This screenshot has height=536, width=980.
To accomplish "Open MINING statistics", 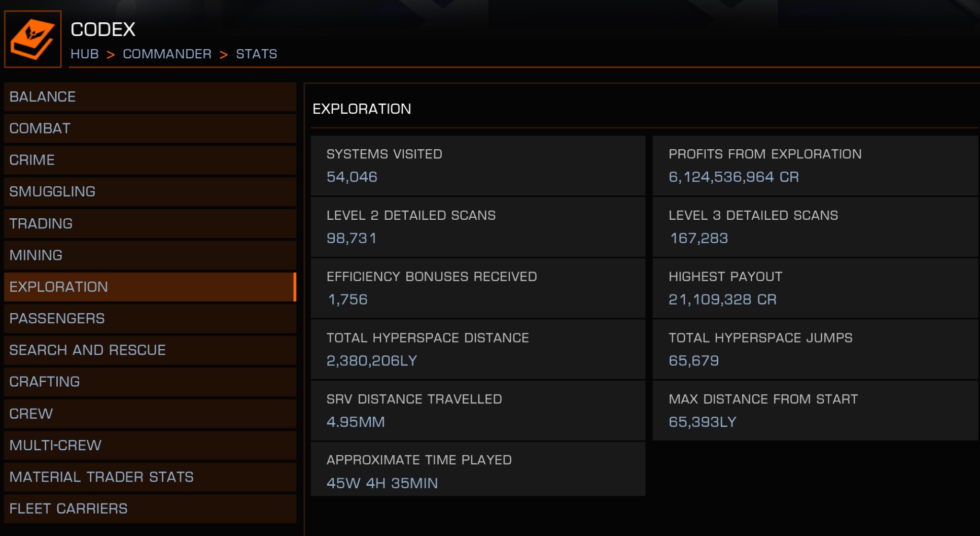I will pyautogui.click(x=150, y=255).
